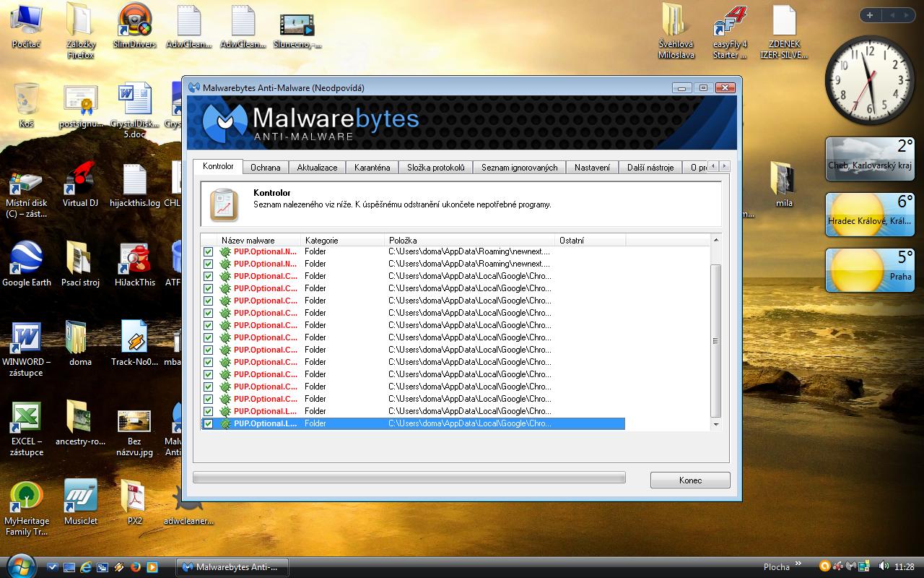Click the results list scroll-down arrow
Image resolution: width=924 pixels, height=578 pixels.
[716, 424]
